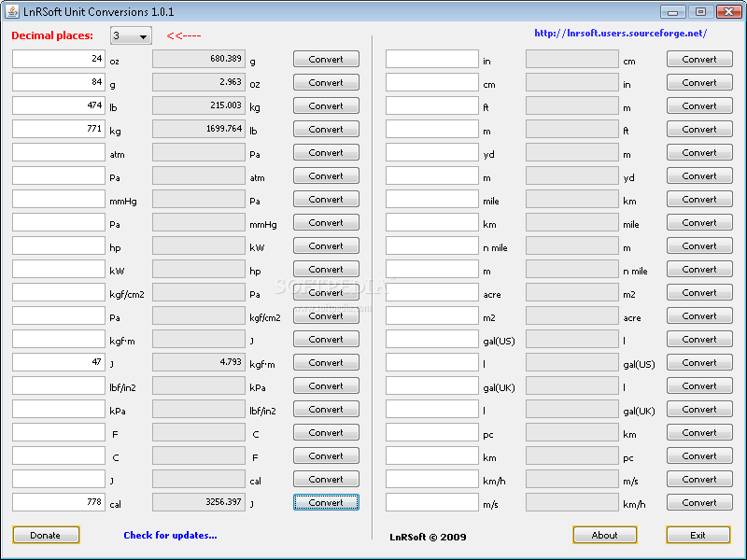
Task: Convert cm to inches
Action: coord(699,82)
